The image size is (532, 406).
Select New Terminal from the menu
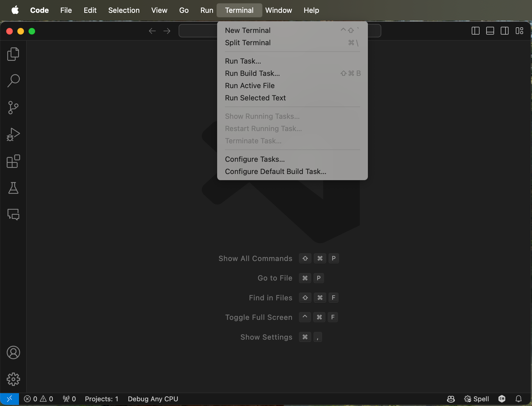point(248,30)
